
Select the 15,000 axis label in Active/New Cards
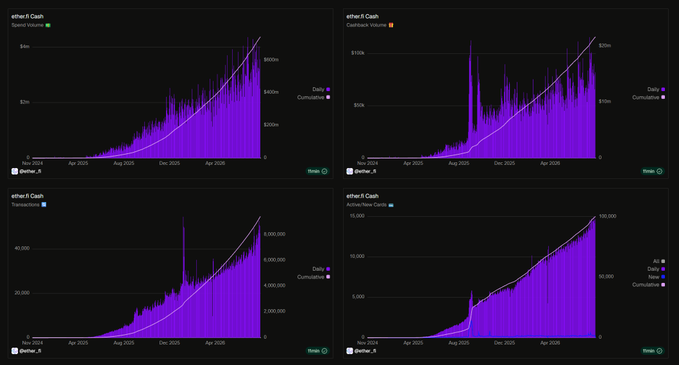(x=357, y=216)
